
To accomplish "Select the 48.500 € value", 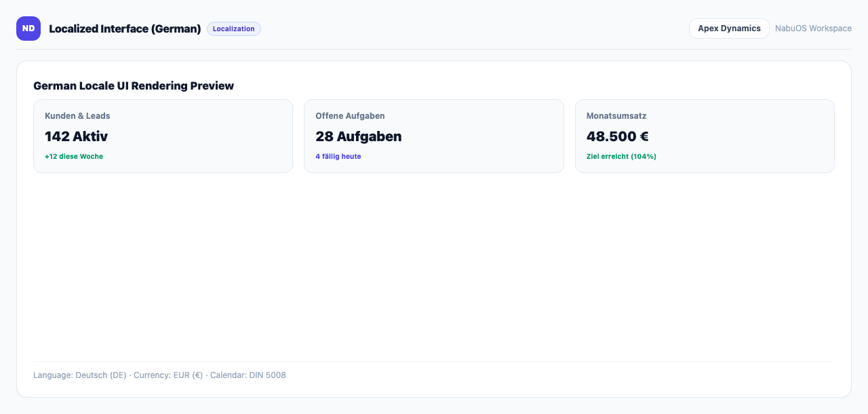I will (x=618, y=136).
